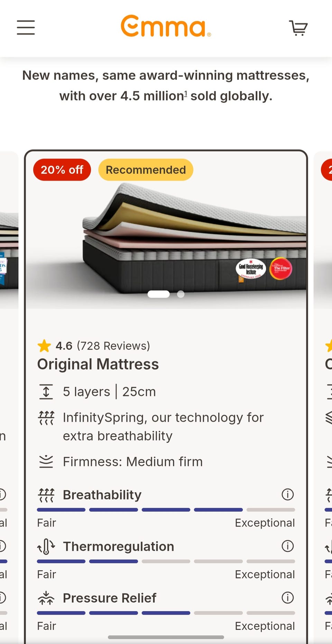Click the layers height icon
This screenshot has height=644, width=332.
[x=46, y=392]
